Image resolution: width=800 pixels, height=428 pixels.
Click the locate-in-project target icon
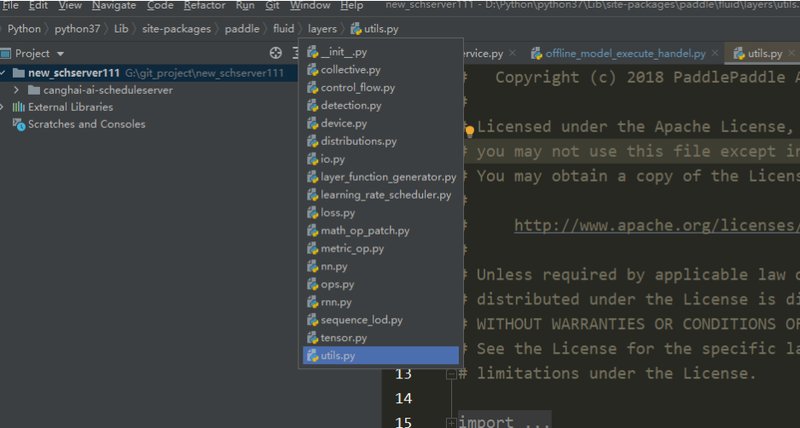tap(276, 53)
